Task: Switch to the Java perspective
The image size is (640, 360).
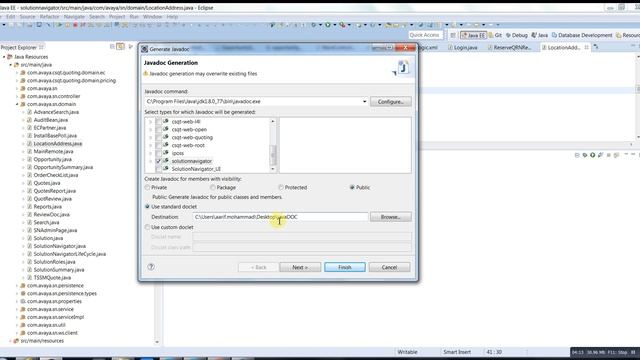Action: (540, 36)
